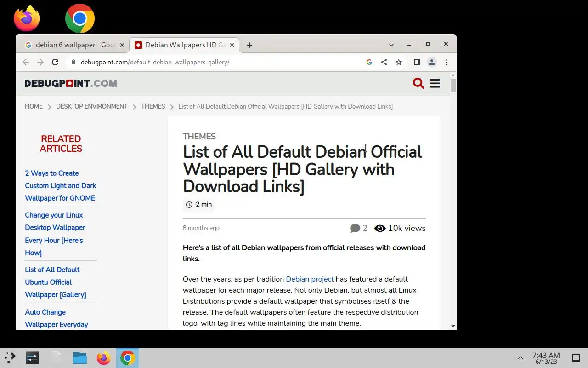The width and height of the screenshot is (588, 368).
Task: Go to HOME in the breadcrumb
Action: point(34,106)
